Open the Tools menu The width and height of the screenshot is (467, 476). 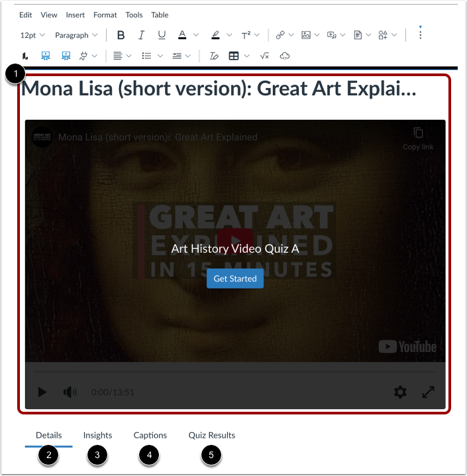(134, 15)
